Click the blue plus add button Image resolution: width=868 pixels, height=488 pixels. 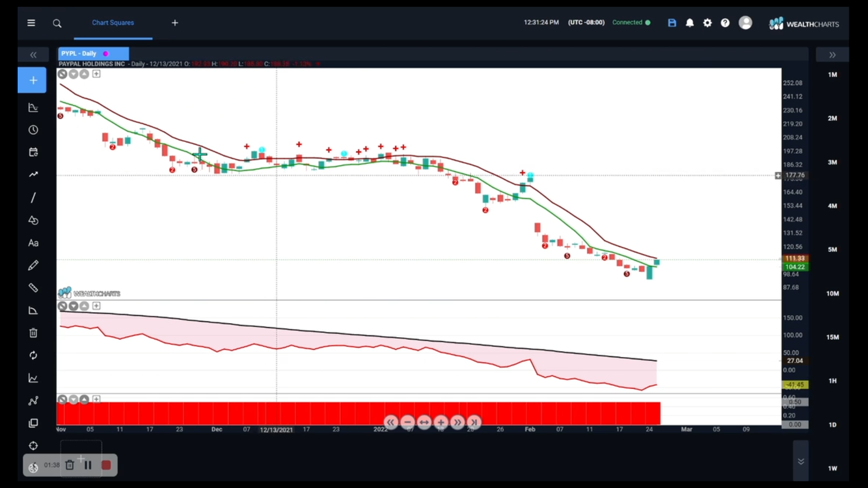coord(33,80)
